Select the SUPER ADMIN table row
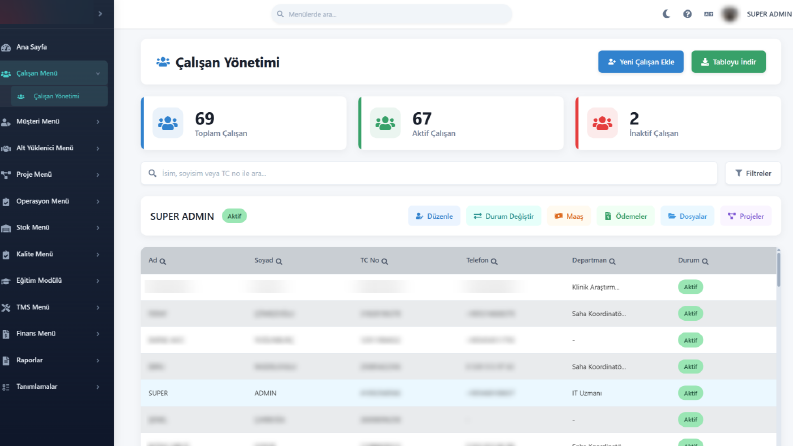Image resolution: width=793 pixels, height=446 pixels. point(459,393)
